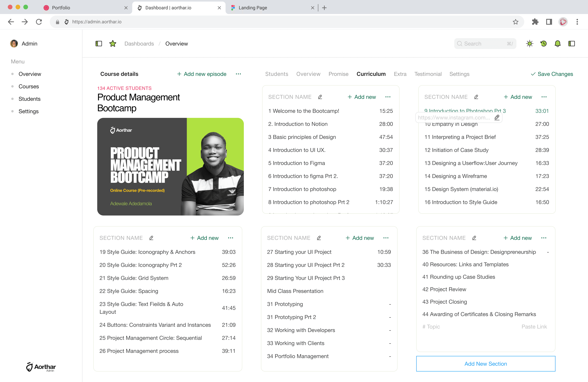Edit the section name above Interpreting a Project Brief
Viewport: 588px width, 382px height.
tap(476, 97)
